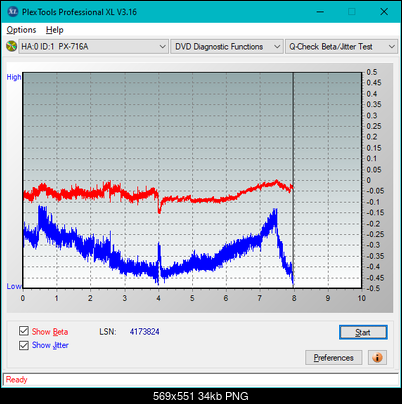Screen dimensions: 402x404
Task: Open the DVD Diagnostic Functions dropdown
Action: click(227, 47)
